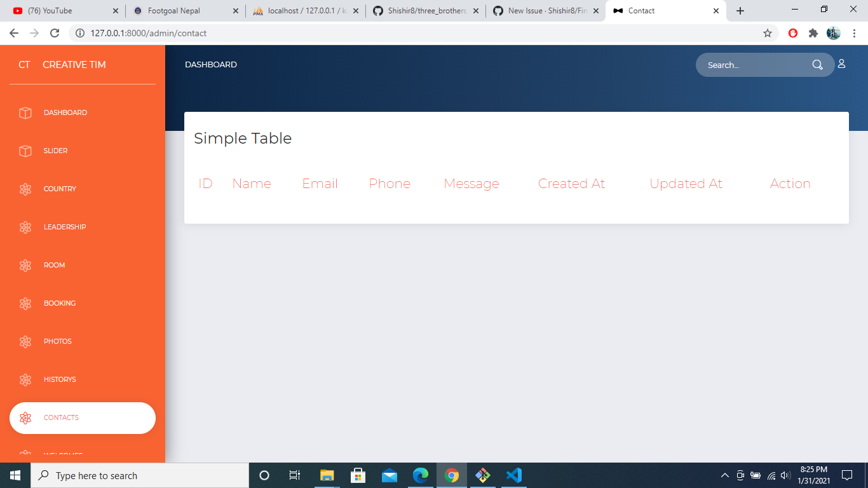Open the Contacts section in the sidebar
The image size is (868, 488).
point(62,417)
